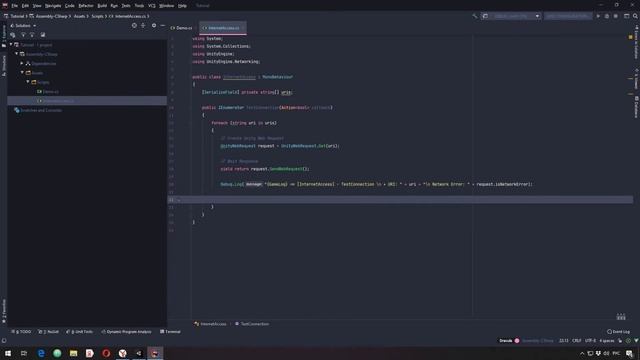Image resolution: width=640 pixels, height=360 pixels.
Task: Click the CRLF line separator in status bar
Action: [x=576, y=340]
